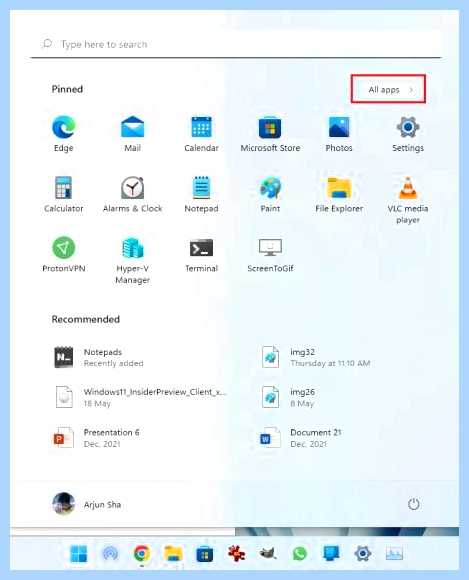The image size is (469, 580).
Task: Open Microsoft Store from pinned apps
Action: point(270,134)
